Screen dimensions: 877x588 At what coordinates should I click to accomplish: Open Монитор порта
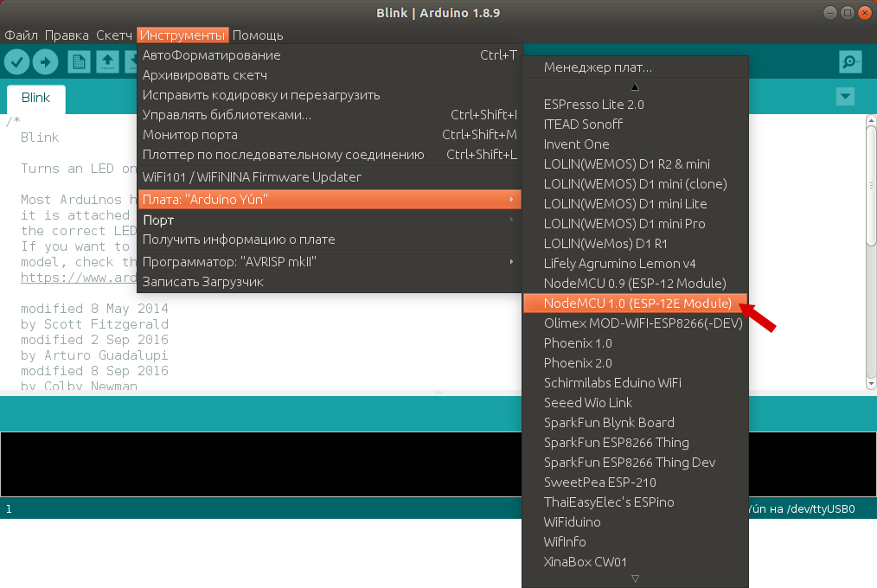[x=329, y=135]
